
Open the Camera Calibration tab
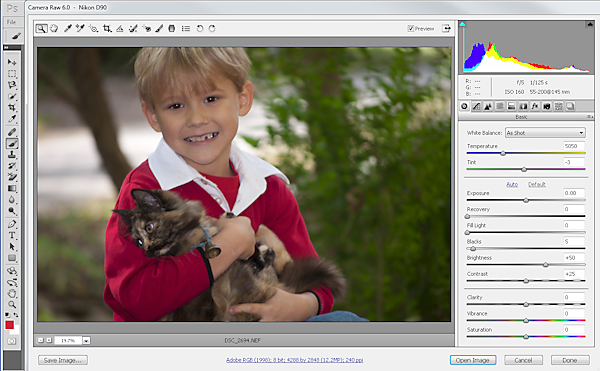click(547, 106)
